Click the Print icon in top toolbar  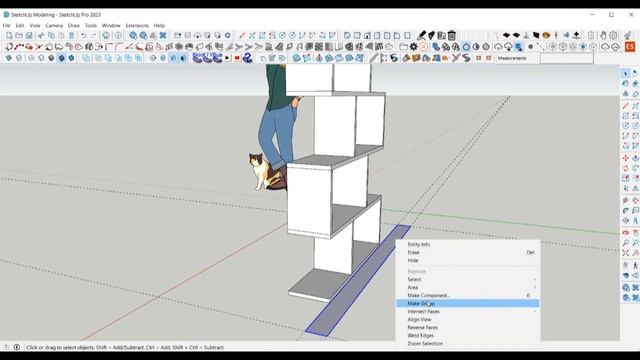tap(106, 36)
